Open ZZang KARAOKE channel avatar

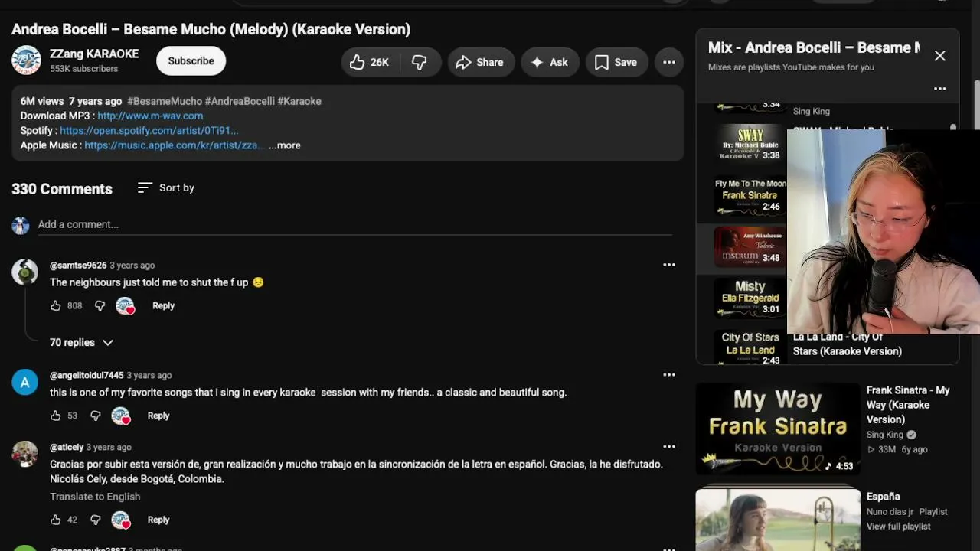pos(26,60)
